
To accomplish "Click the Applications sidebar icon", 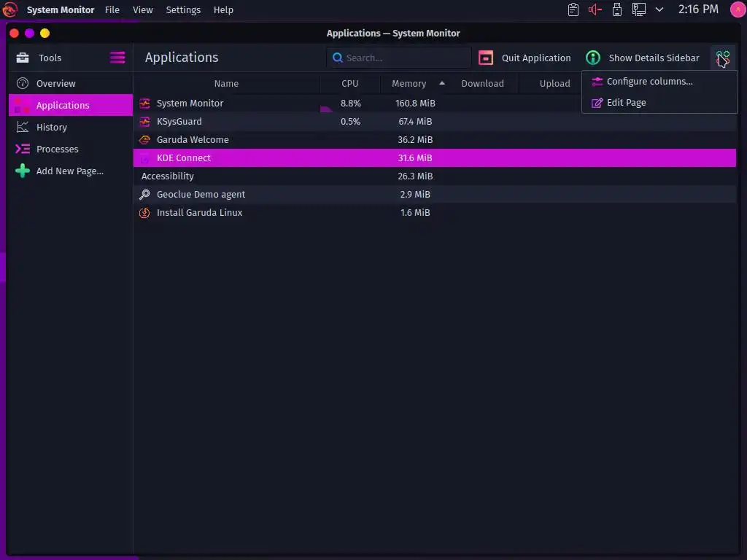I will (x=22, y=105).
